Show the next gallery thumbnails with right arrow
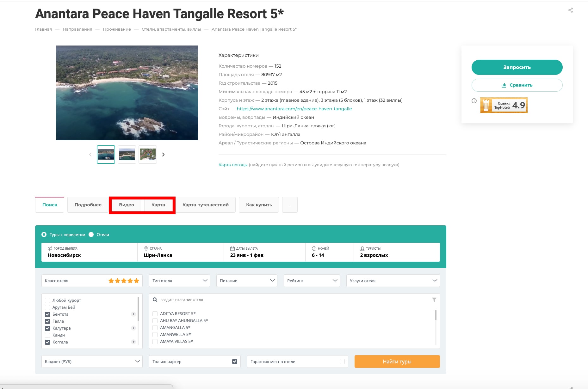588x389 pixels. tap(163, 155)
